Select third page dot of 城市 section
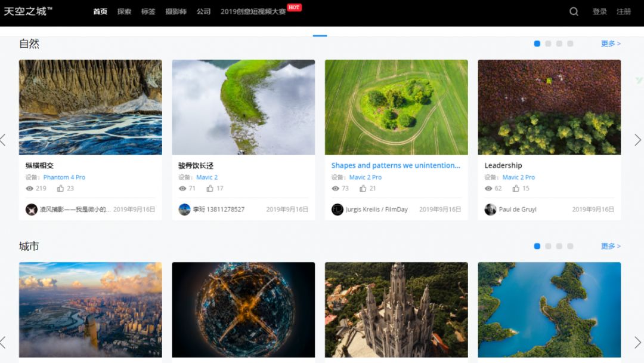 pyautogui.click(x=559, y=246)
